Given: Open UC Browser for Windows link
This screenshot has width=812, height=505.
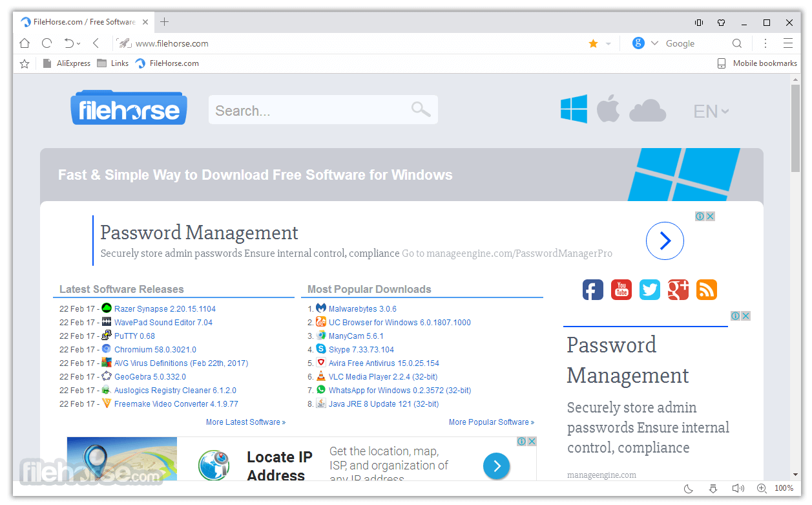Looking at the screenshot, I should pos(400,323).
